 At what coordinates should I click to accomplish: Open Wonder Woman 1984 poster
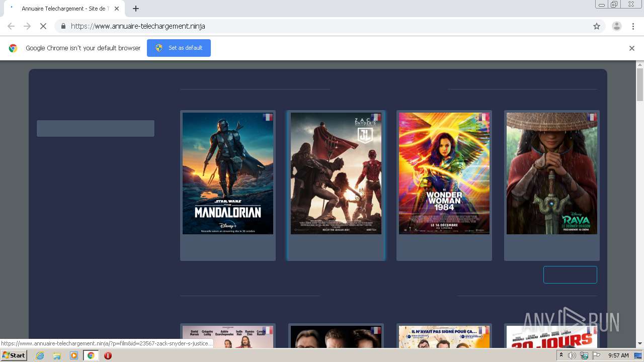click(444, 173)
